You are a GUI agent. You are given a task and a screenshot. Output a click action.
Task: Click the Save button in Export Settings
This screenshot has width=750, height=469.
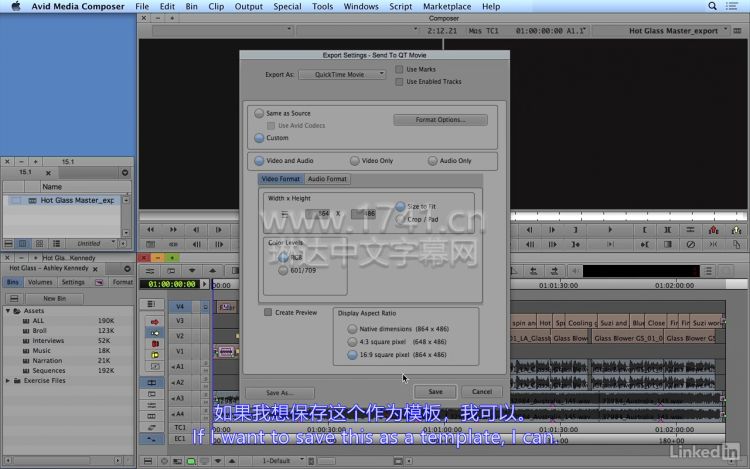(435, 392)
